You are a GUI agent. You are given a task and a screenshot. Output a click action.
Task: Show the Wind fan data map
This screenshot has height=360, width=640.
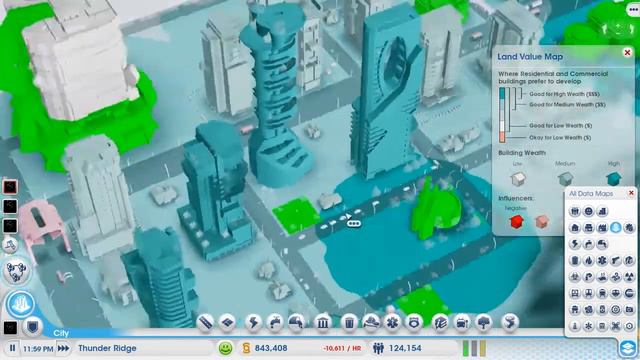tap(616, 276)
